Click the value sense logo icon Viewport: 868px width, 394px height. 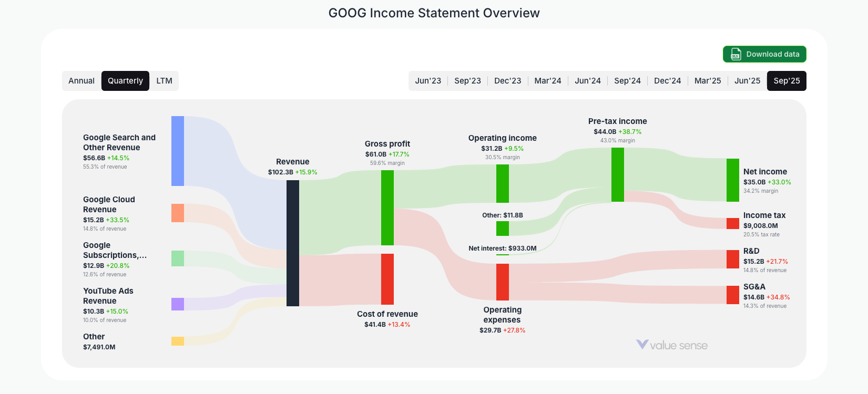coord(641,345)
